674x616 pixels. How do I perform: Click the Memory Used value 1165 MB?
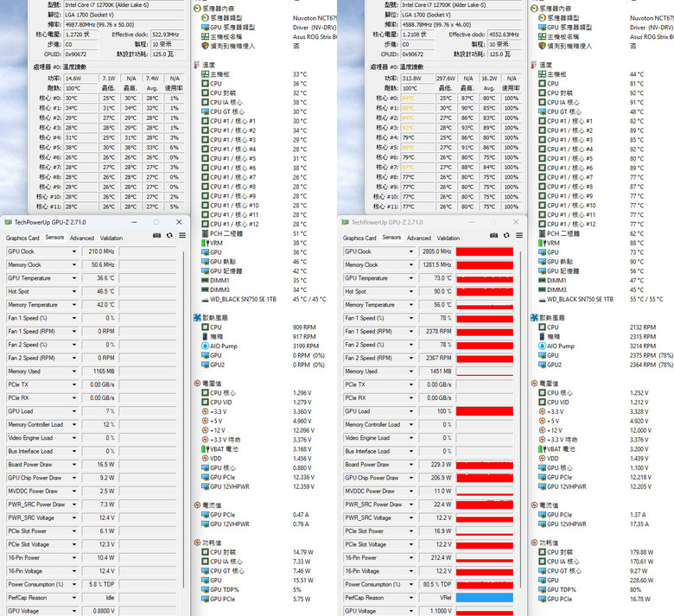(99, 372)
